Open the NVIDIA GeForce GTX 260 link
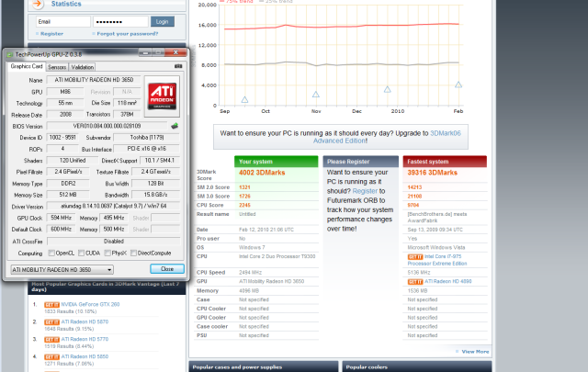The width and height of the screenshot is (588, 372). click(90, 305)
